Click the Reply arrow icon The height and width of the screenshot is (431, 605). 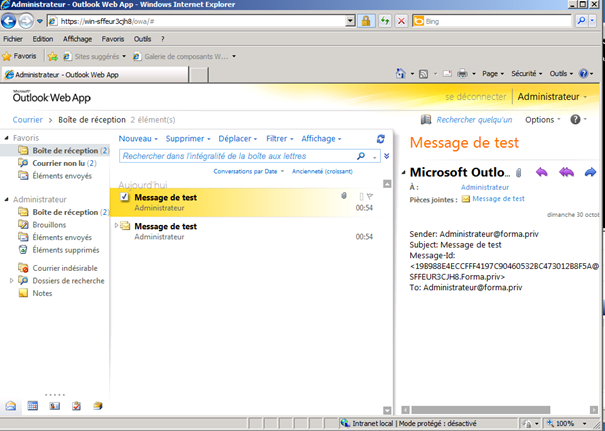(542, 172)
